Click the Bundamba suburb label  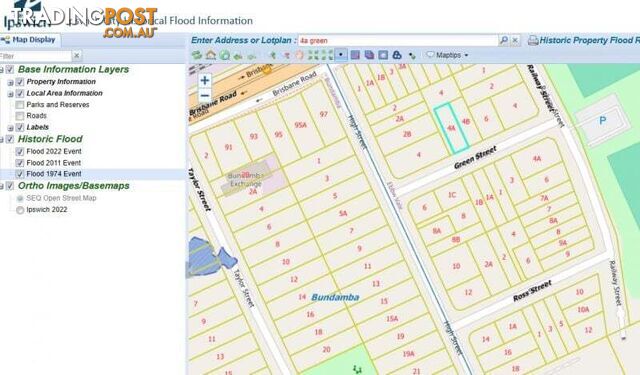(x=335, y=297)
